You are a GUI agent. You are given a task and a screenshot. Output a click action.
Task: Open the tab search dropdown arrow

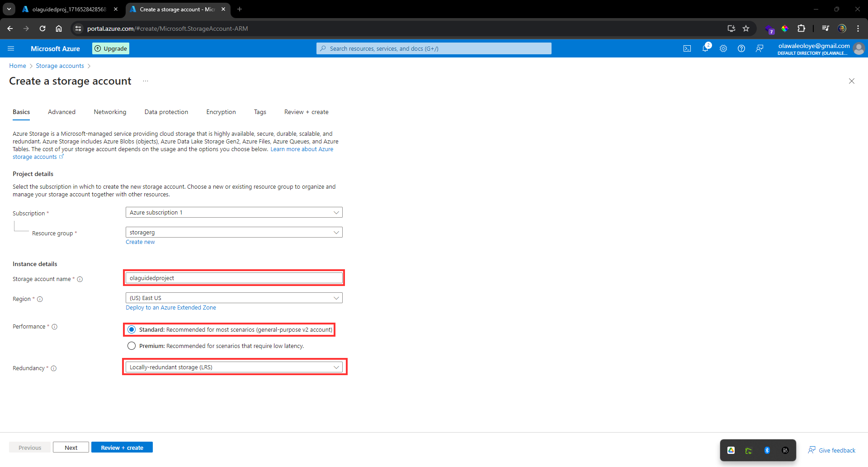[x=9, y=9]
